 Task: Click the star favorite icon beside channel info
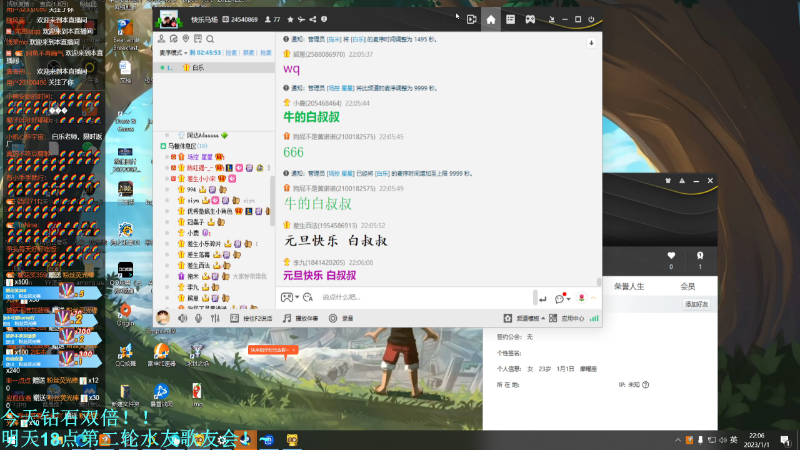[290, 19]
